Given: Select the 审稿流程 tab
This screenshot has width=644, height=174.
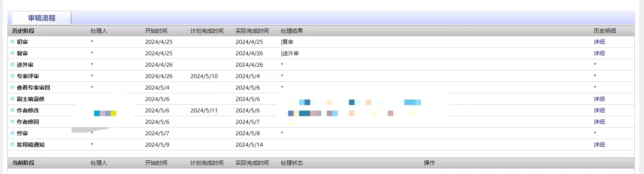Looking at the screenshot, I should (x=41, y=18).
